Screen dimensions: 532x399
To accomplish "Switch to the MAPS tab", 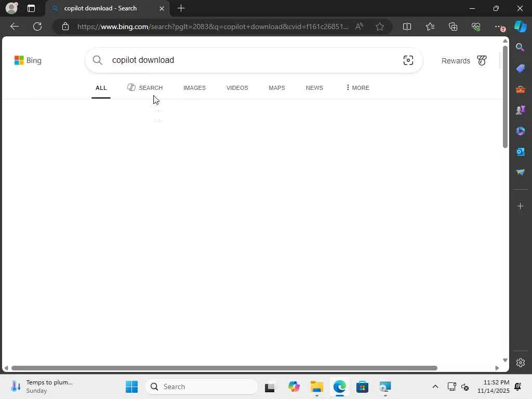I will [x=277, y=88].
